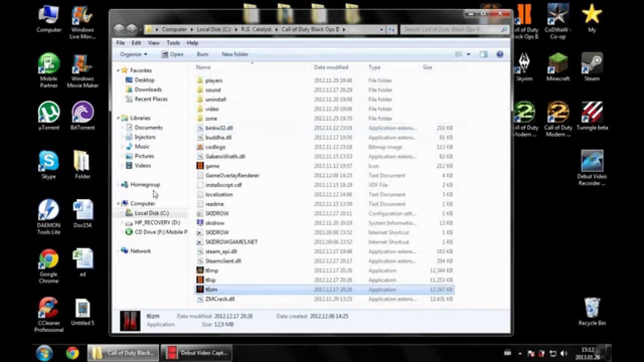The width and height of the screenshot is (644, 362).
Task: Switch to Debut Video Capture taskbar button
Action: pos(197,353)
